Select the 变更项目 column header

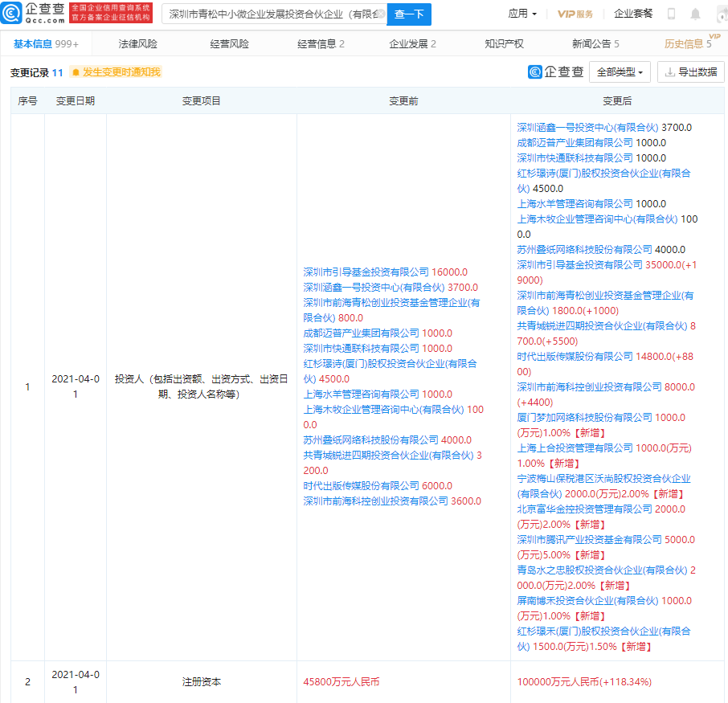(201, 100)
